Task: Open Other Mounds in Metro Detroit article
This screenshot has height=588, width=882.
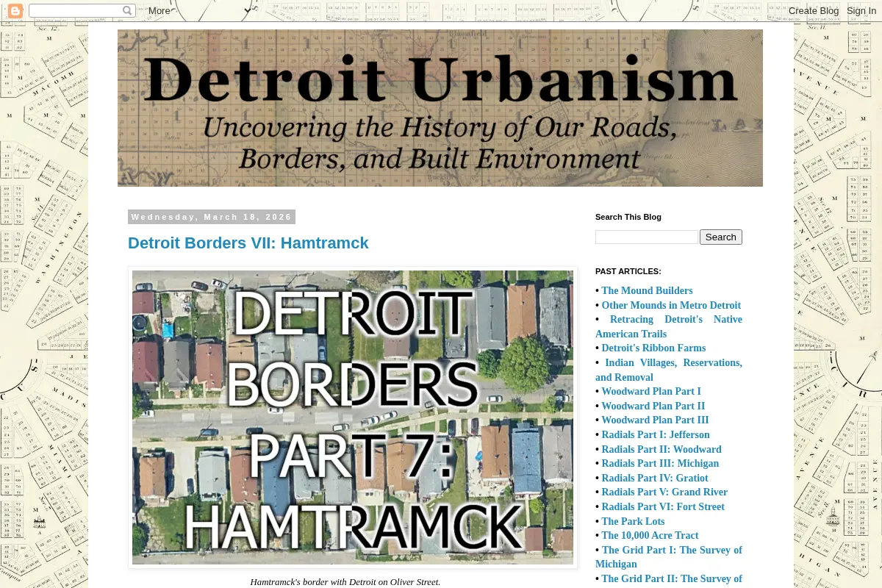Action: pyautogui.click(x=671, y=305)
